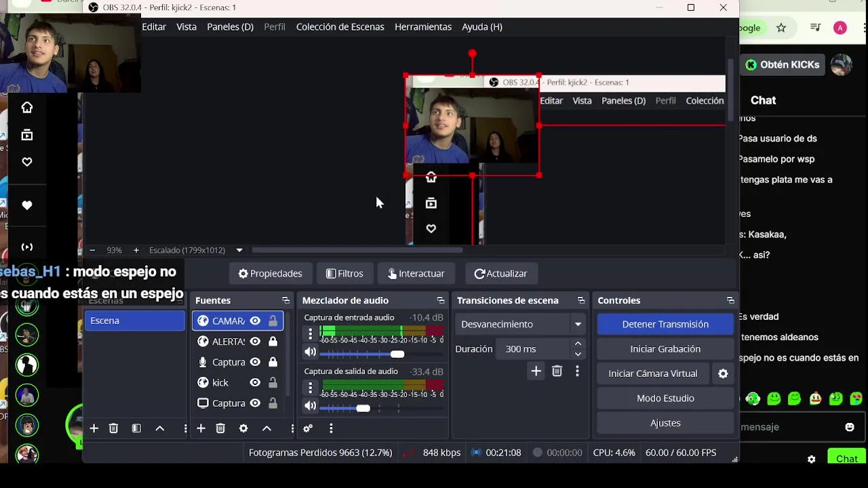Zoom out the preview with the minus icon

(92, 250)
